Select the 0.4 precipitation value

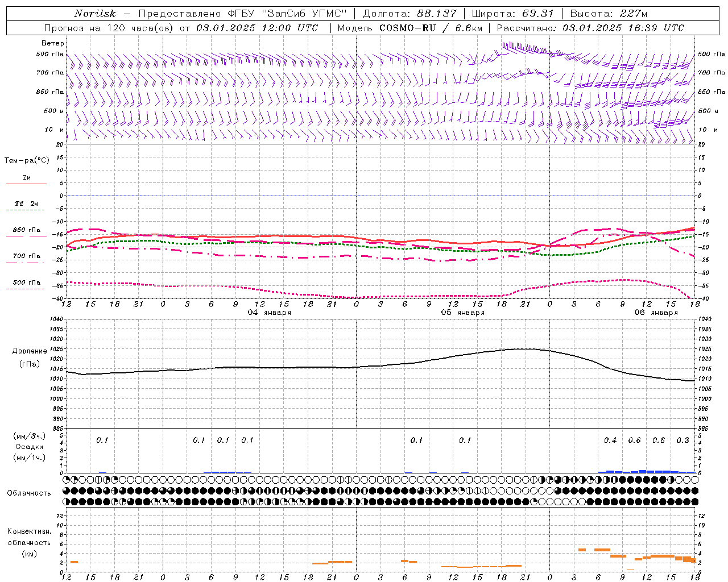tap(610, 440)
